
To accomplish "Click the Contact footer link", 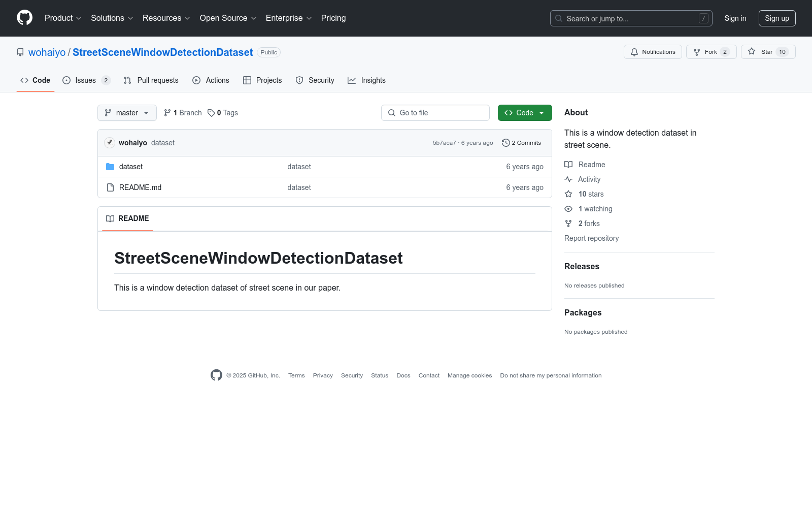I will click(429, 375).
